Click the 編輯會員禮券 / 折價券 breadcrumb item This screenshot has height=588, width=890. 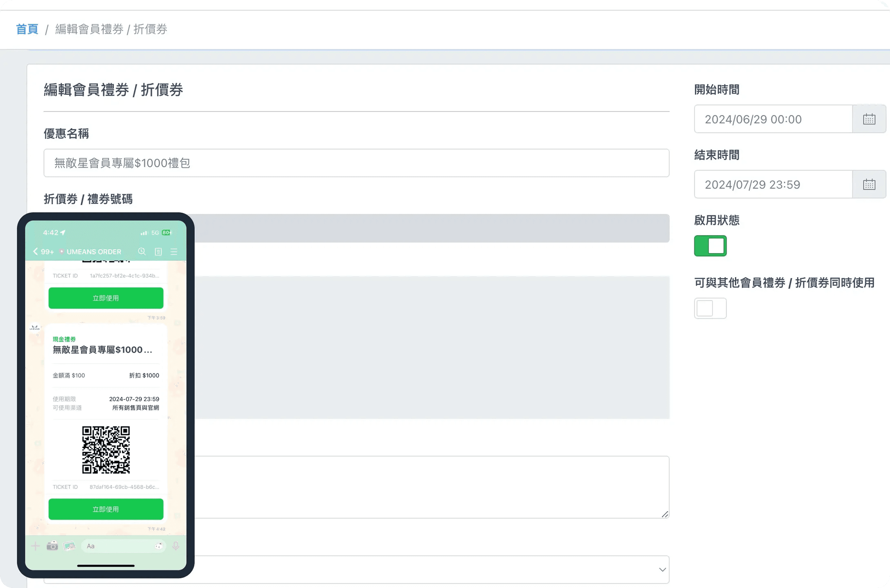tap(111, 29)
